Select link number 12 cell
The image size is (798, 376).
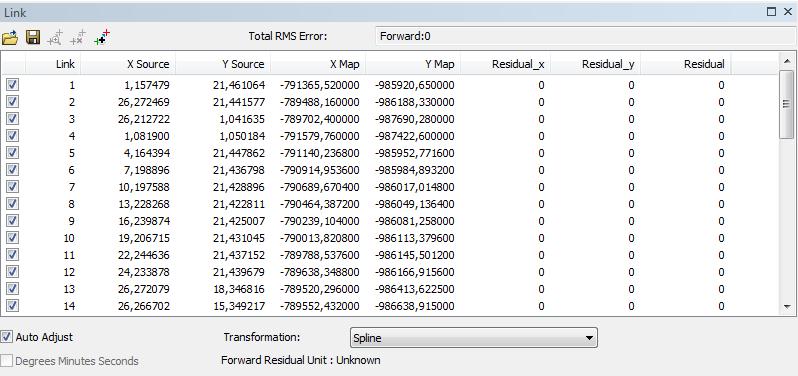coord(69,272)
